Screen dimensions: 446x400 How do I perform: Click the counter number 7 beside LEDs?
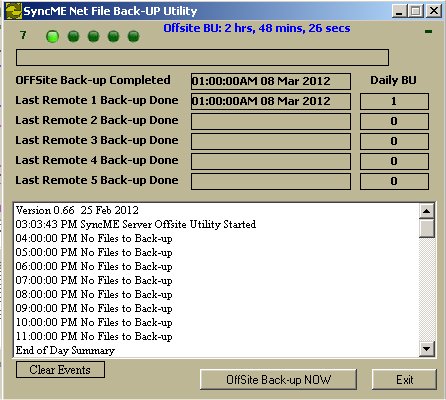23,35
